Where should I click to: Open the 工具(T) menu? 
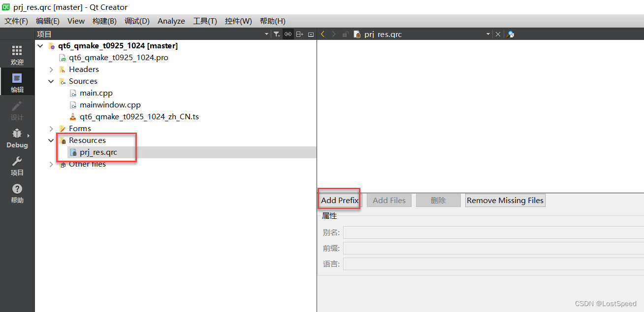tap(205, 21)
